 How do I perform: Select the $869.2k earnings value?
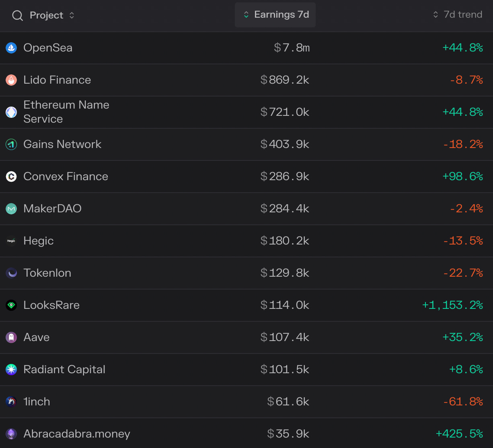[x=285, y=80]
